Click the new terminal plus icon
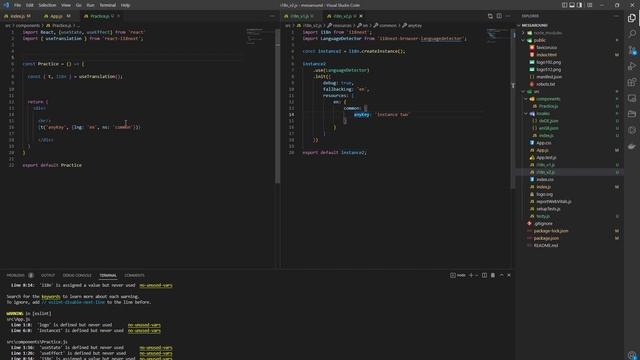Image resolution: width=640 pixels, height=360 pixels. click(471, 276)
